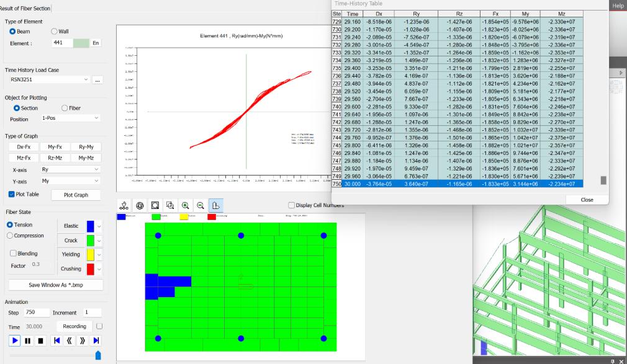The height and width of the screenshot is (364, 627).
Task: Click the blue Elastic color swatch
Action: 90,226
